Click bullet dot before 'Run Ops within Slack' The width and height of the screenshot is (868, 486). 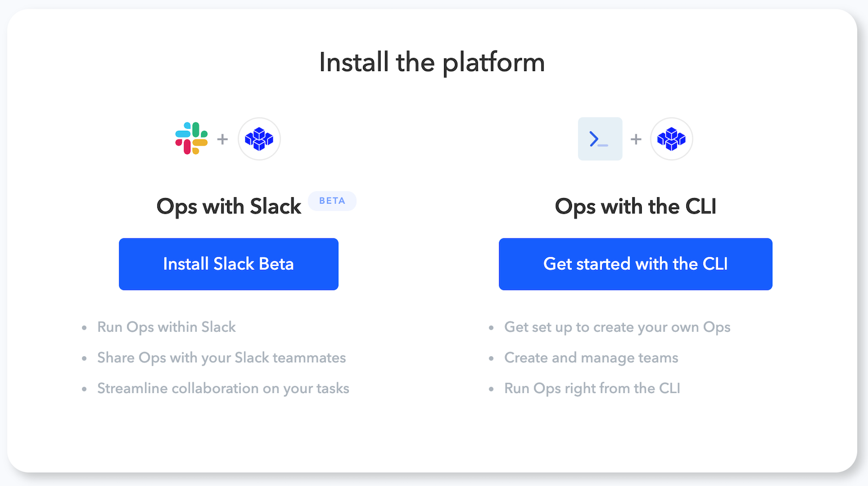coord(84,328)
